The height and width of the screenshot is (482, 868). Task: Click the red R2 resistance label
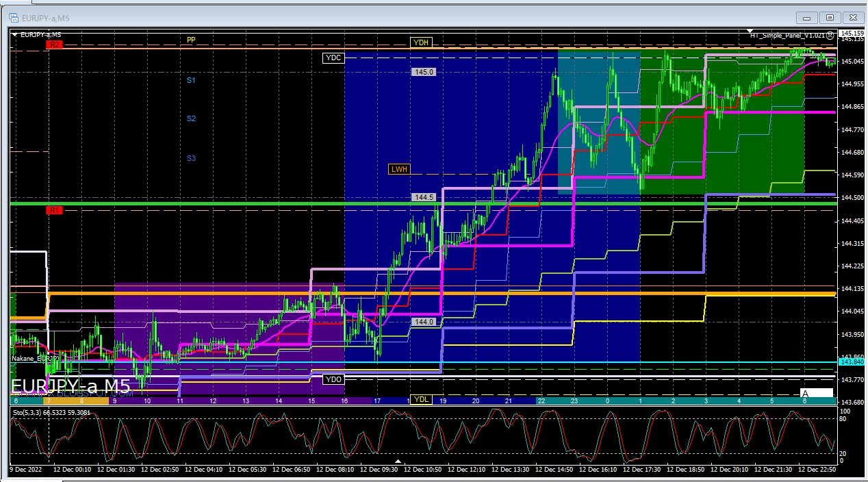(55, 45)
